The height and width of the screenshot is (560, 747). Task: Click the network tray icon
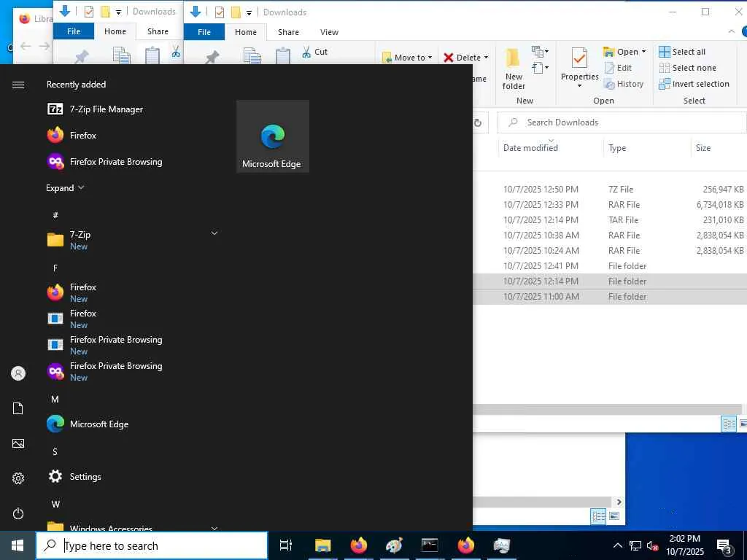(635, 545)
